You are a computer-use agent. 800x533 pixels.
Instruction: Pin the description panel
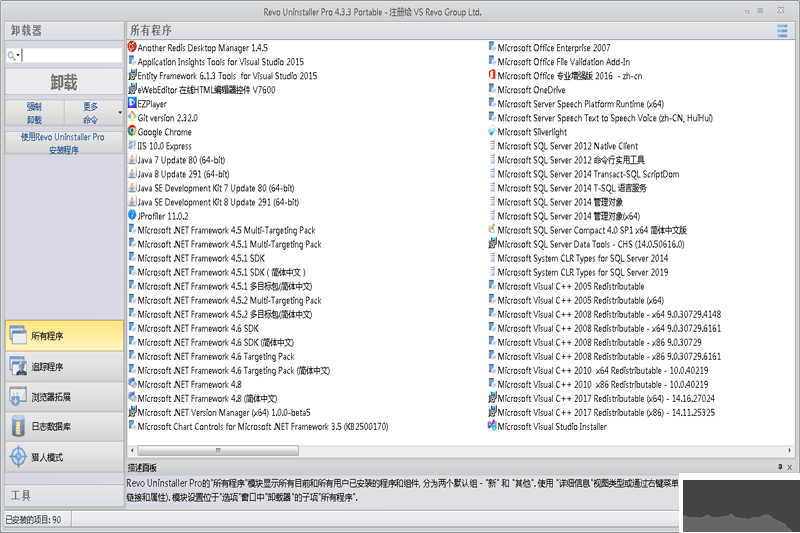tap(780, 467)
